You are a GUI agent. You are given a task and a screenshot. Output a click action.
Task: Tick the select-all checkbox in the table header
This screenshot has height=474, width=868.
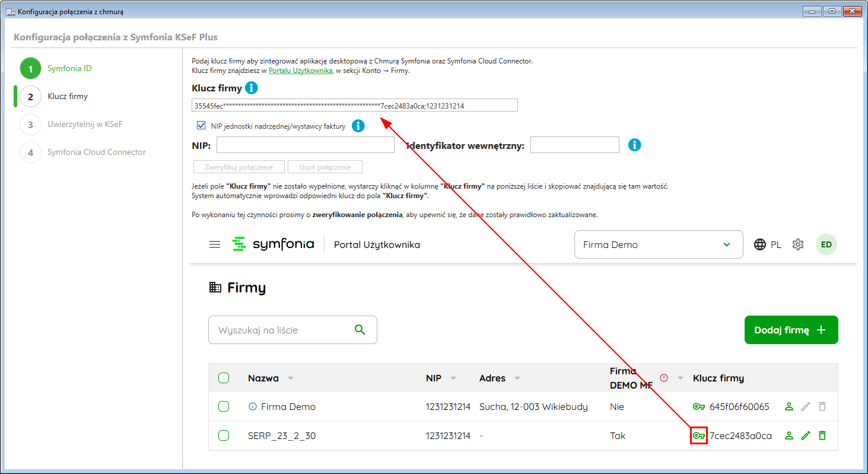click(224, 378)
